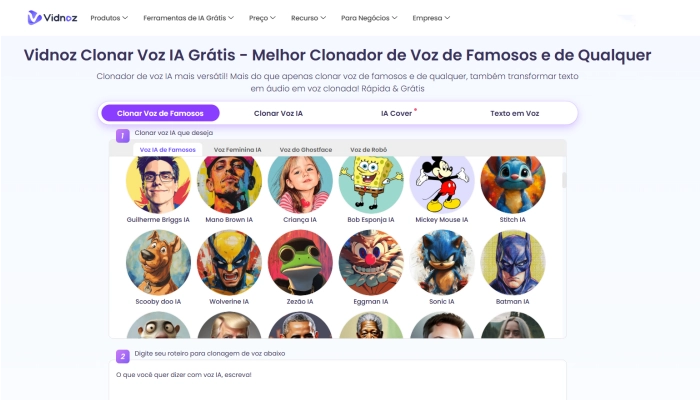Open the Ferramentas de IA Grátis dropdown

pyautogui.click(x=188, y=18)
